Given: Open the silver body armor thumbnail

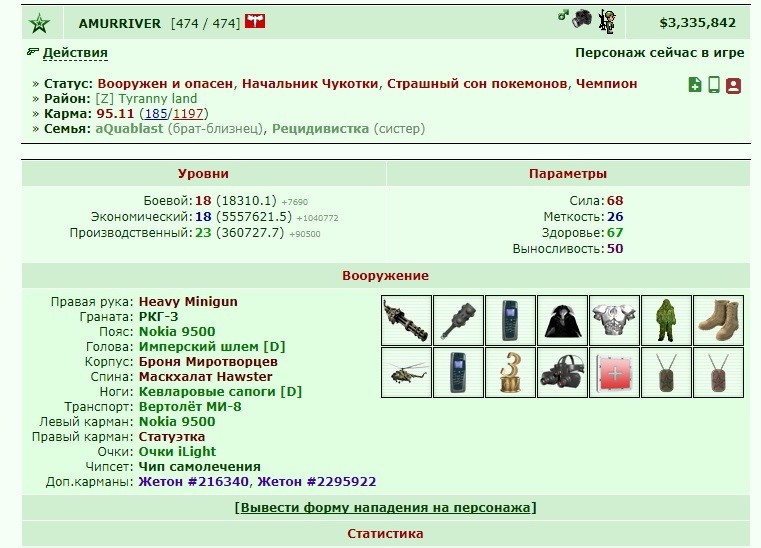Looking at the screenshot, I should coord(614,320).
